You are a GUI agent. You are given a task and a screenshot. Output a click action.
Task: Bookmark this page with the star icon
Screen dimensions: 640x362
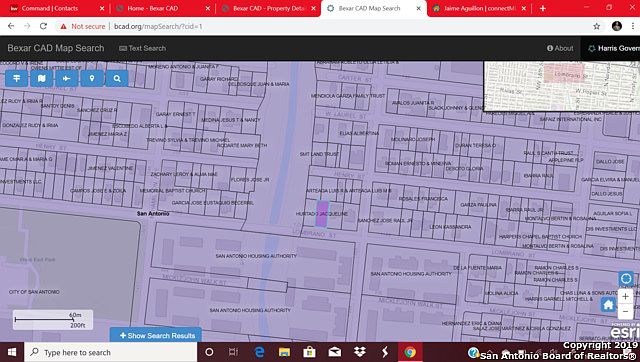click(597, 26)
